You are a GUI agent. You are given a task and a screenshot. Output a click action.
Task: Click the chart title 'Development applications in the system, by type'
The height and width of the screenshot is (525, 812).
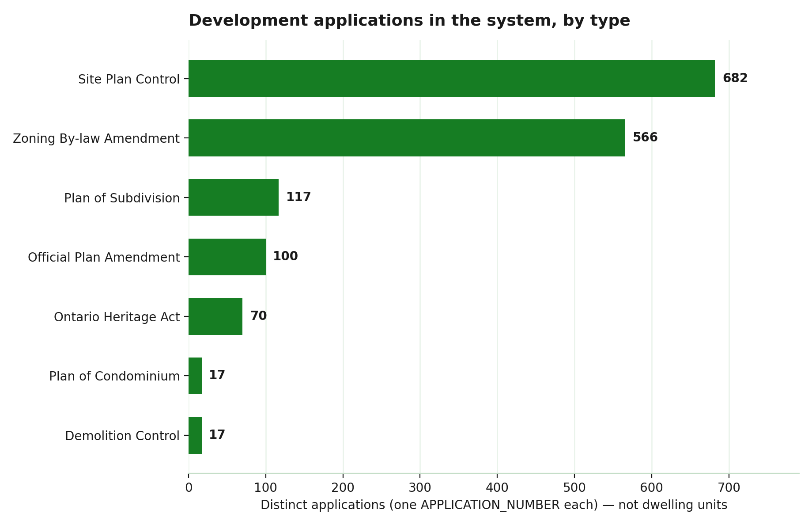click(x=409, y=21)
